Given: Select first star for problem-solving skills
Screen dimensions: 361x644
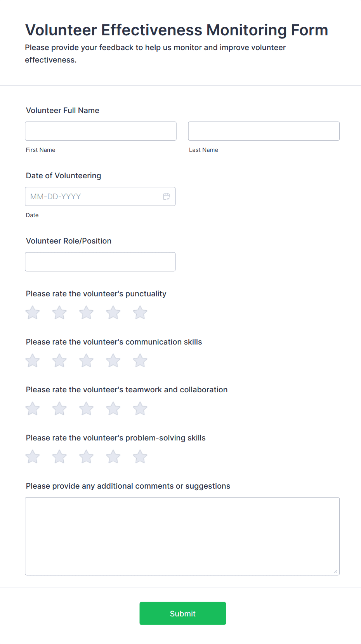Looking at the screenshot, I should 33,457.
